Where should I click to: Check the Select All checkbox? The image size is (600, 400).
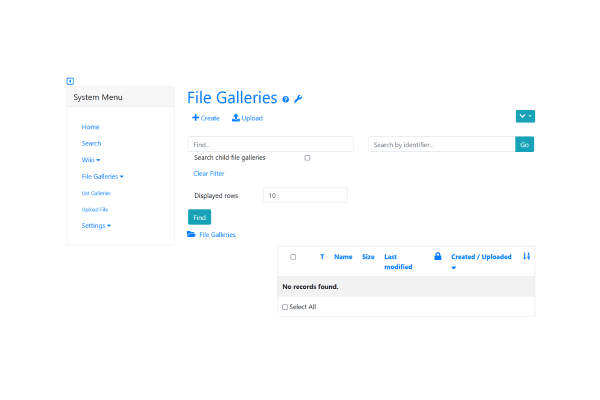(x=284, y=307)
